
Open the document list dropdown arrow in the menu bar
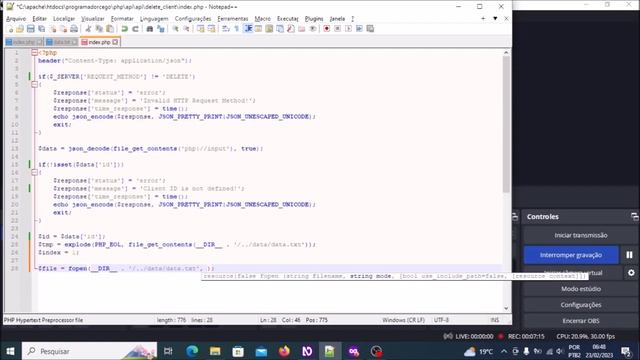[x=495, y=18]
